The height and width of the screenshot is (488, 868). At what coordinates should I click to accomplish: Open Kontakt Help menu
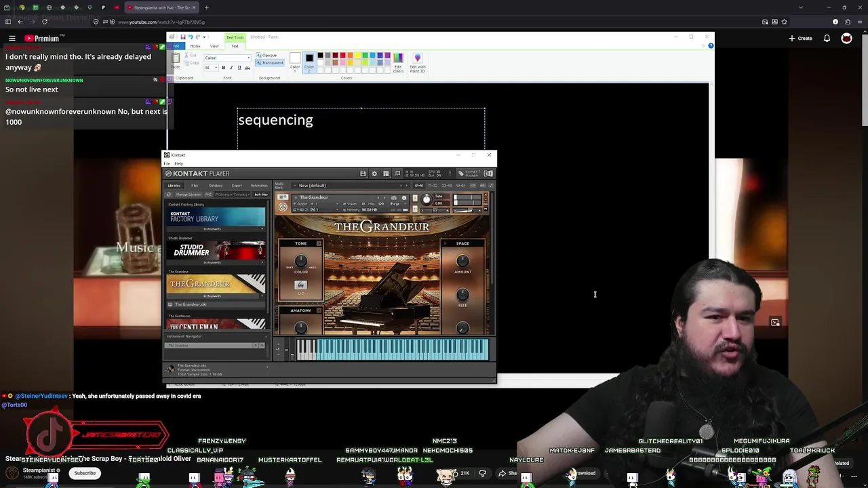179,163
